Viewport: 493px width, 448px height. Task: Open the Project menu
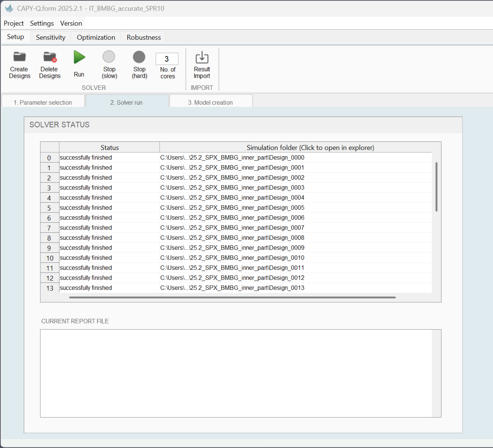(14, 23)
